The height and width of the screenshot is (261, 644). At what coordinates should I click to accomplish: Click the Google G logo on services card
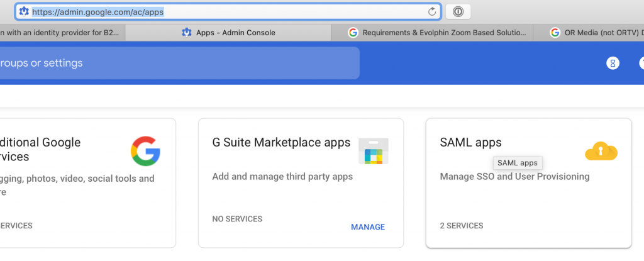tap(145, 151)
